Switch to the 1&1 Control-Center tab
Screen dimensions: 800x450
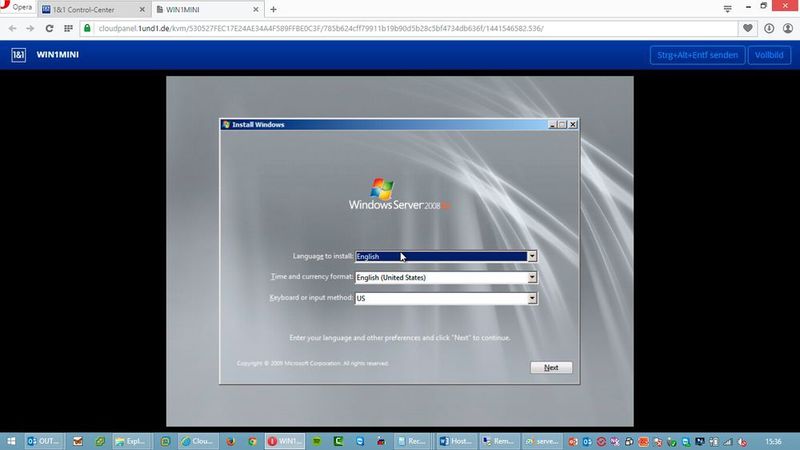(93, 9)
